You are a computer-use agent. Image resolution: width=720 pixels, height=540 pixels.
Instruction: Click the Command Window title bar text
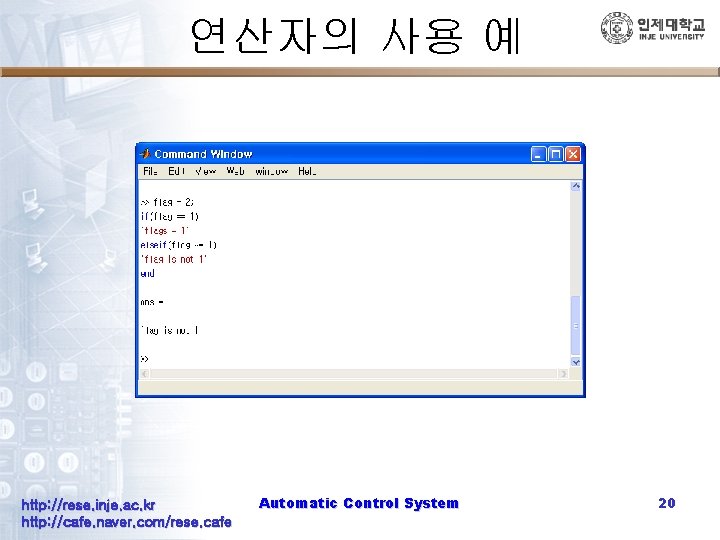[203, 154]
